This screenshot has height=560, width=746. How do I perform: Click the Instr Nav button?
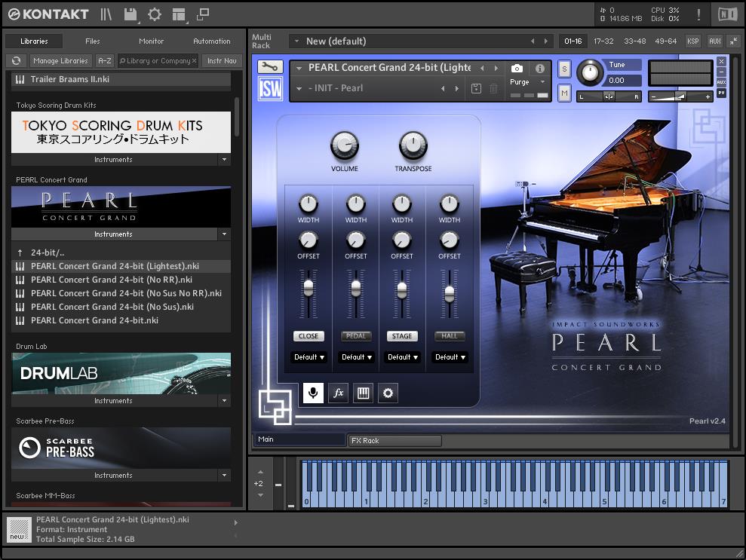222,61
